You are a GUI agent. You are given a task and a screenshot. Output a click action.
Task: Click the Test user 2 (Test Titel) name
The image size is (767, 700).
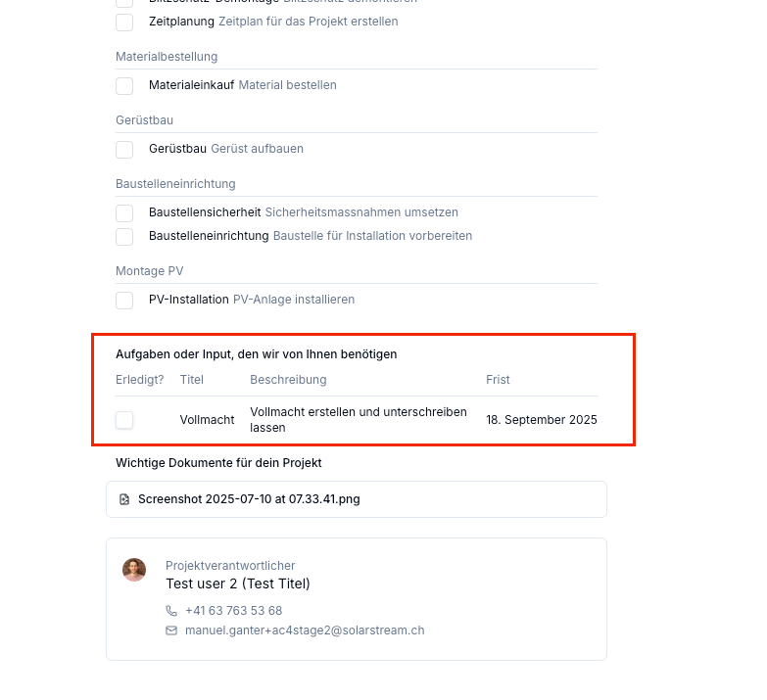tap(238, 583)
